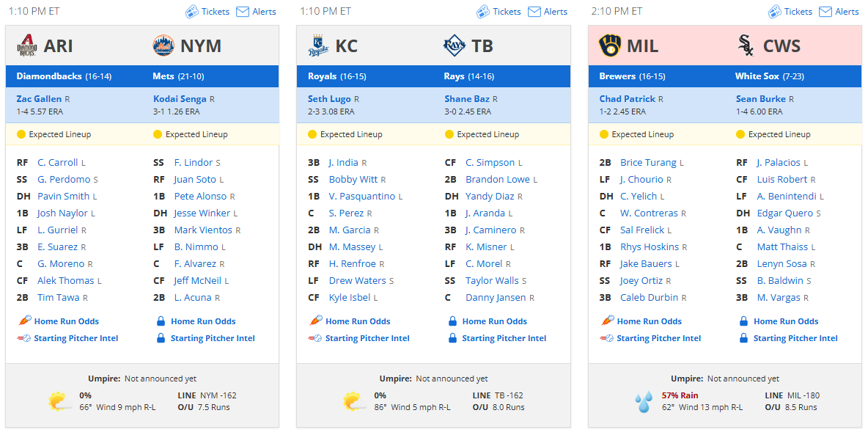Click the Arizona Diamondbacks team logo
The width and height of the screenshot is (868, 435).
point(26,45)
